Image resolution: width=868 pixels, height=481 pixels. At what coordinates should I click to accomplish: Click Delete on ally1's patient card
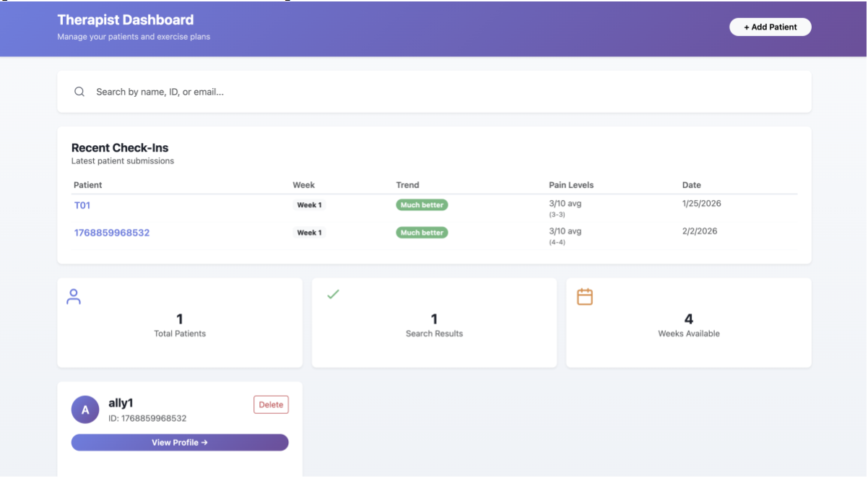(x=271, y=404)
